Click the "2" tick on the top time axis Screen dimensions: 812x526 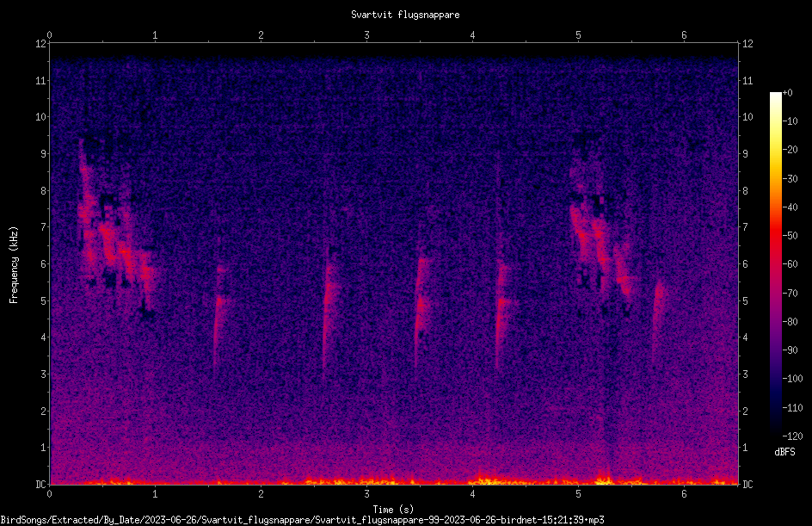(261, 35)
